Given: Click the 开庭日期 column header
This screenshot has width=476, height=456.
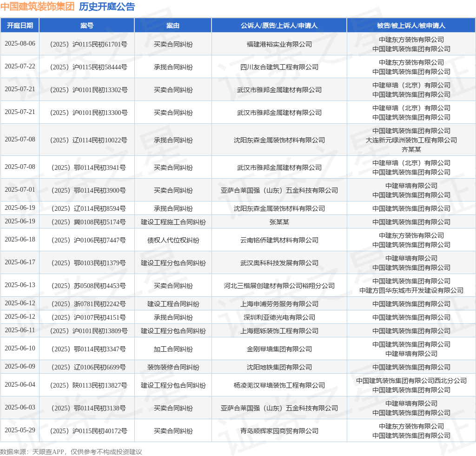Looking at the screenshot, I should point(20,26).
